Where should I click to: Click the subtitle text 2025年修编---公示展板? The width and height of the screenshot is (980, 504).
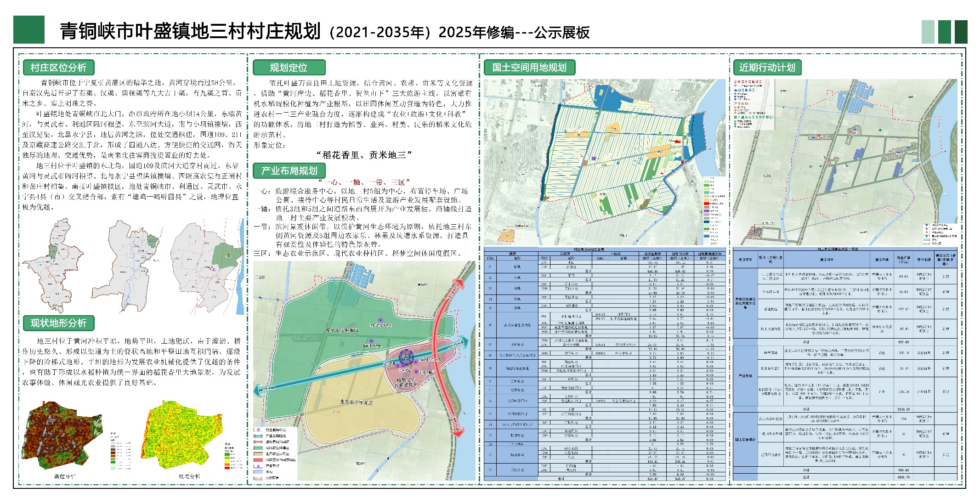514,32
